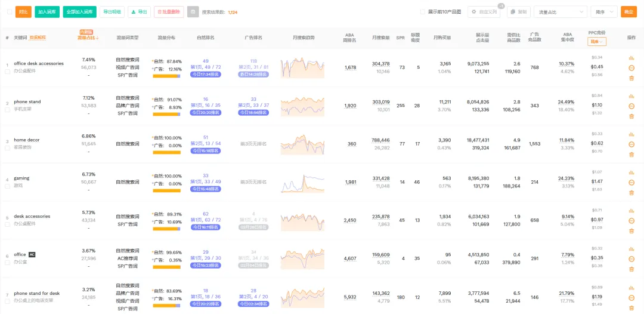Check the select-all checkbox in the toolbar
This screenshot has height=314, width=644.
(8, 11)
